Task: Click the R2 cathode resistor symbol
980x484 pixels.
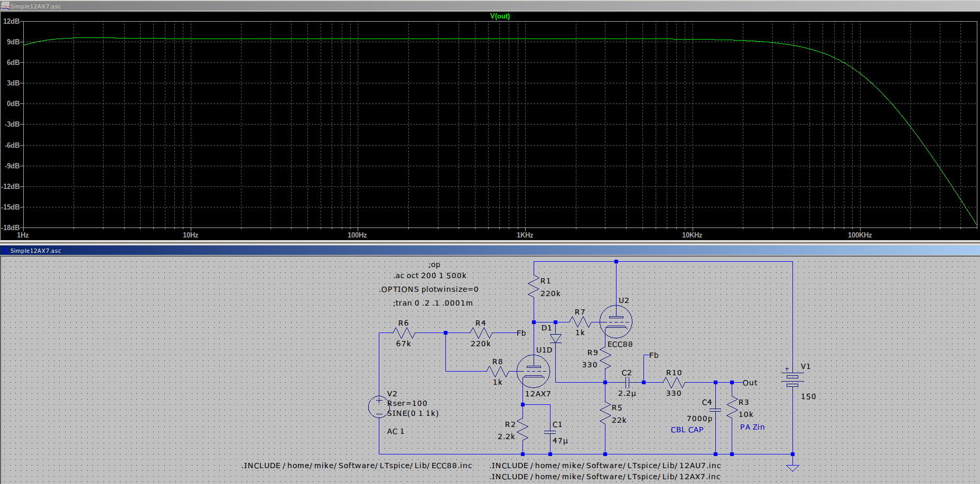Action: 522,430
